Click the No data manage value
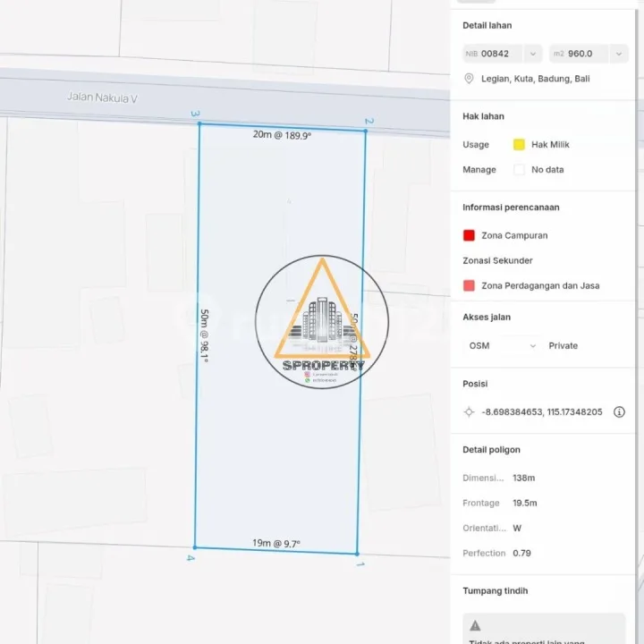 (x=547, y=170)
